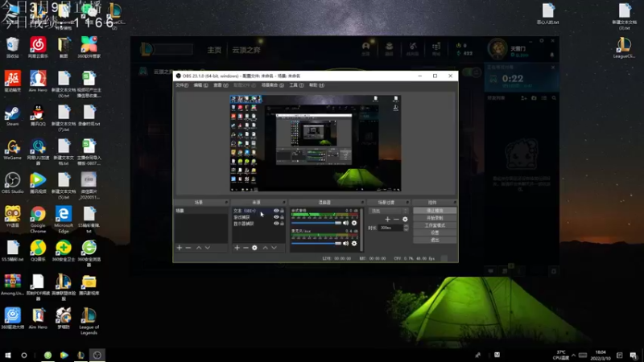Viewport: 644px width, 362px height.
Task: Open 设置 settings from Controls panel
Action: 435,232
